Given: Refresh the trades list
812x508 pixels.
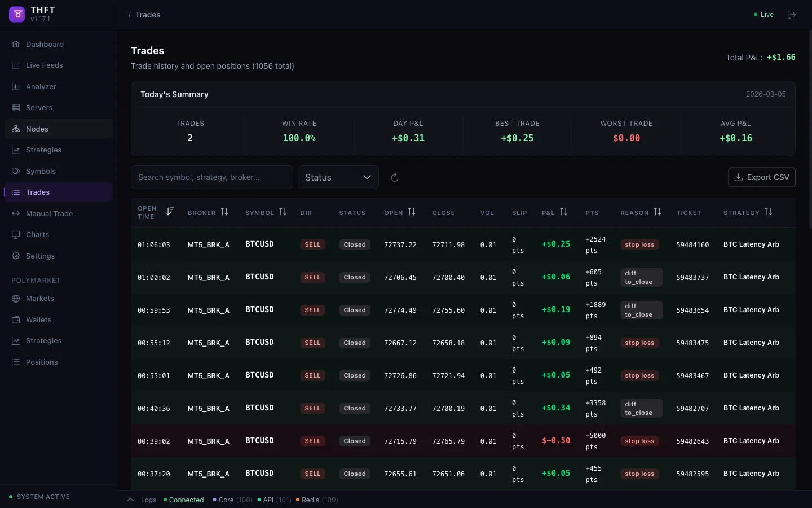Looking at the screenshot, I should (x=394, y=177).
